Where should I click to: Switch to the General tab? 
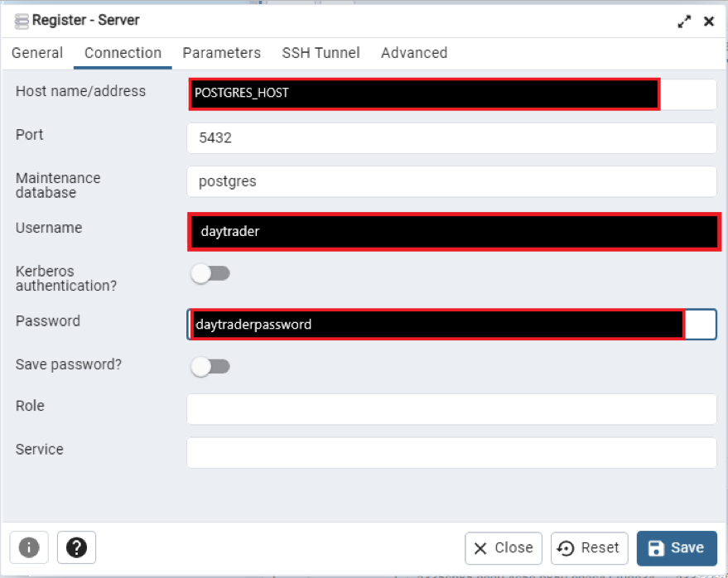[37, 53]
